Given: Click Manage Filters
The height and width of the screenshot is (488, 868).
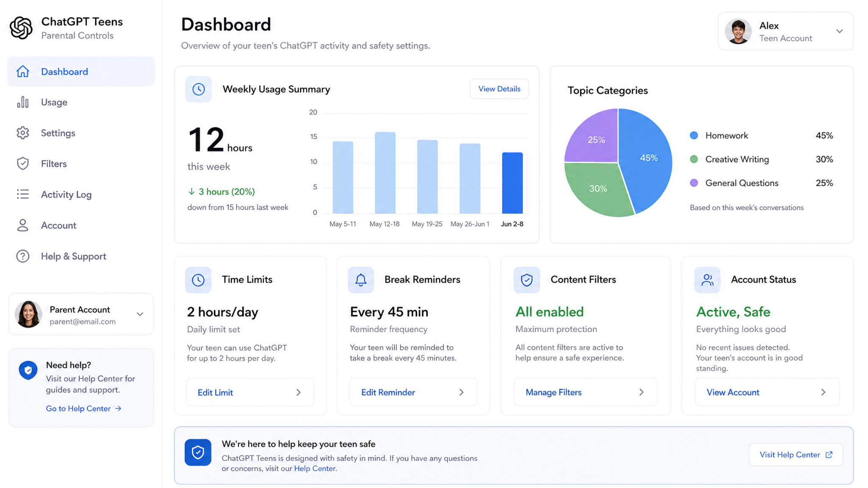Looking at the screenshot, I should [586, 392].
